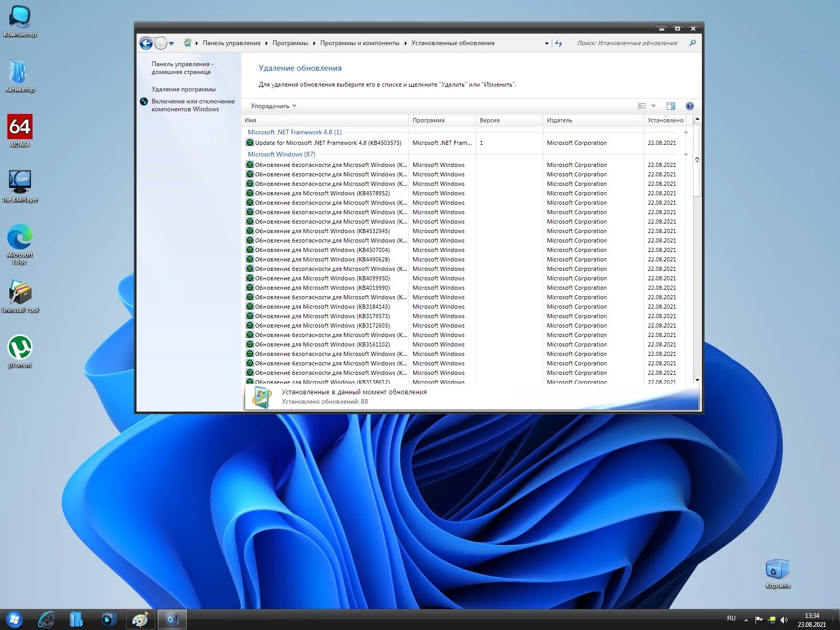
Task: Launch The KMPlayer desktop shortcut
Action: click(x=20, y=186)
